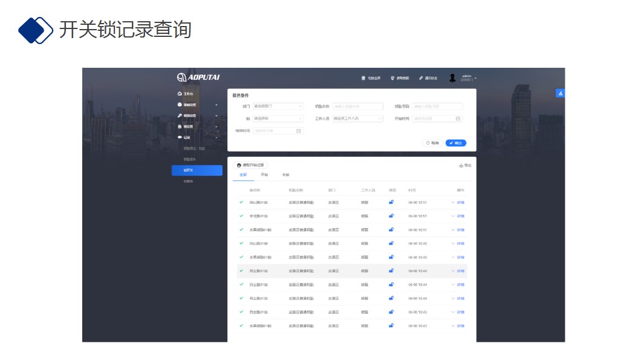Image resolution: width=644 pixels, height=363 pixels.
Task: Open 详情 link in 水果湖路 10:45 row
Action: click(x=461, y=257)
